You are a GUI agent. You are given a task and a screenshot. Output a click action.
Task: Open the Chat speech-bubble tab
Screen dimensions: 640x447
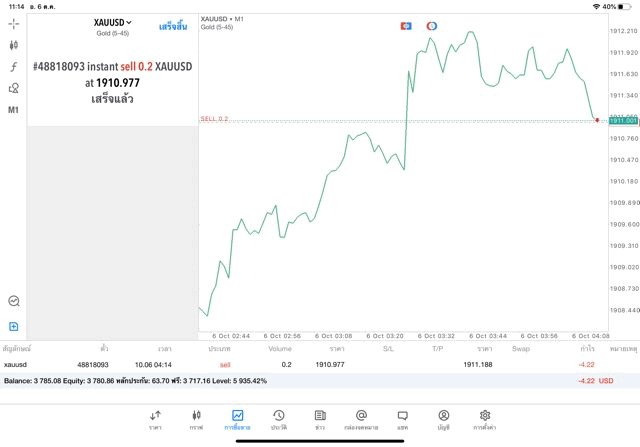coord(402,419)
